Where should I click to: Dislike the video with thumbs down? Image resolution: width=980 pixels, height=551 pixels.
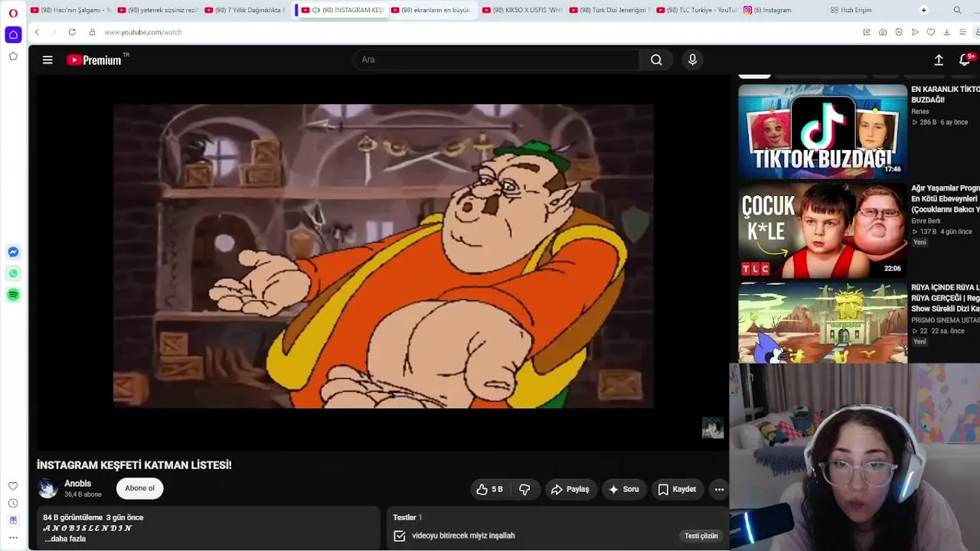[x=524, y=489]
